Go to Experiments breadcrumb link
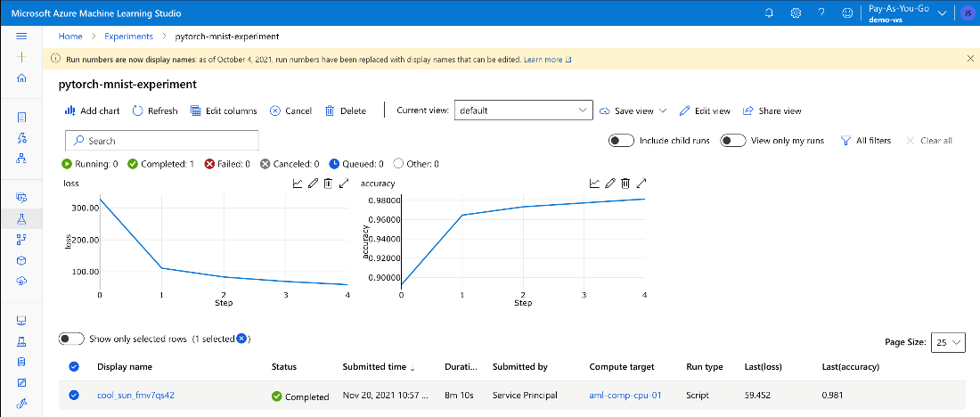This screenshot has height=417, width=980. click(129, 37)
